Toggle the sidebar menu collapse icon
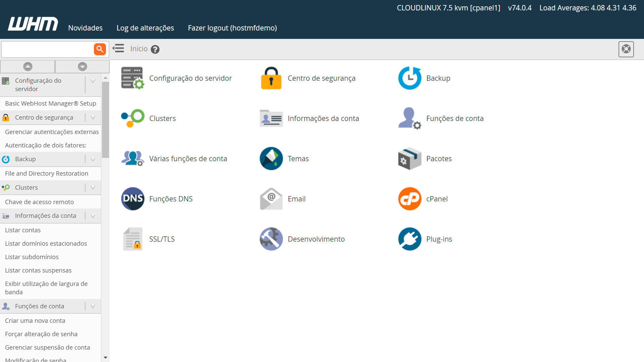The image size is (644, 362). (x=118, y=49)
